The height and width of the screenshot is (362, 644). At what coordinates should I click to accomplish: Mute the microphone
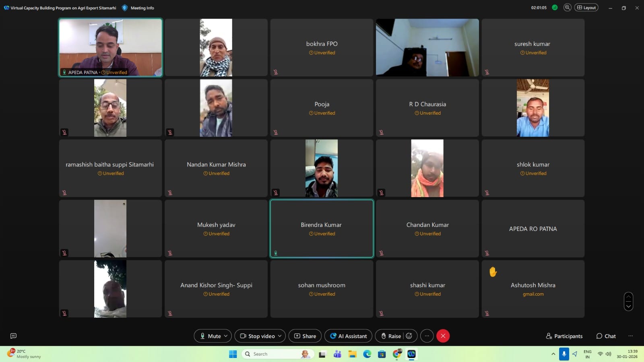tap(210, 336)
